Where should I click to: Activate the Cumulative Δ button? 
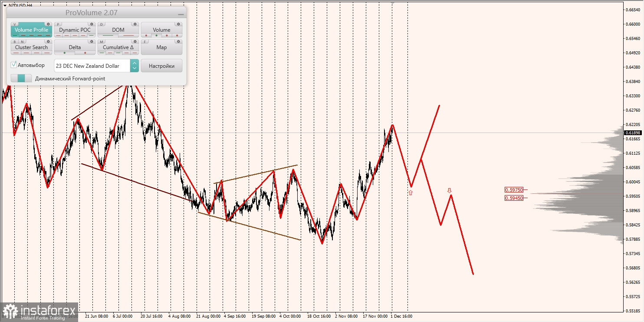click(x=118, y=47)
